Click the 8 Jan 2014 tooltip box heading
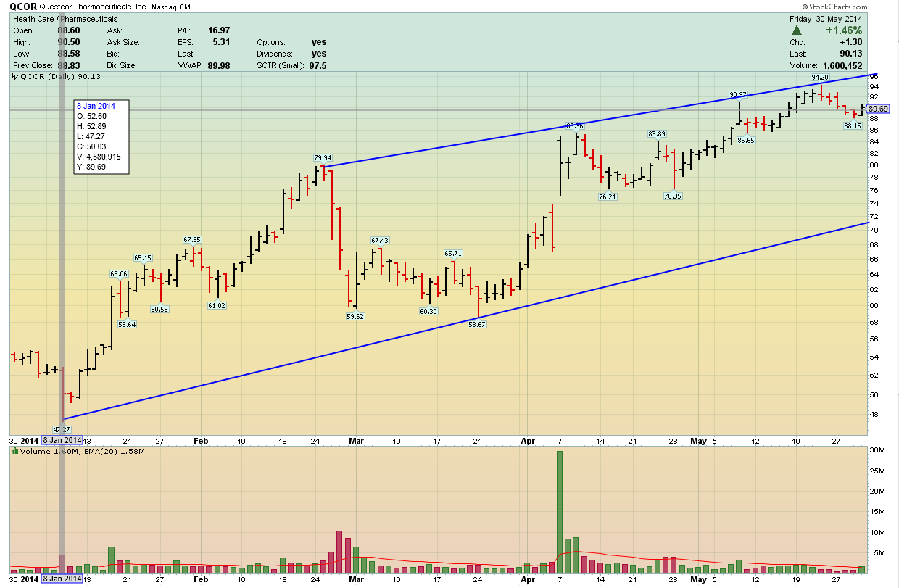 click(96, 106)
